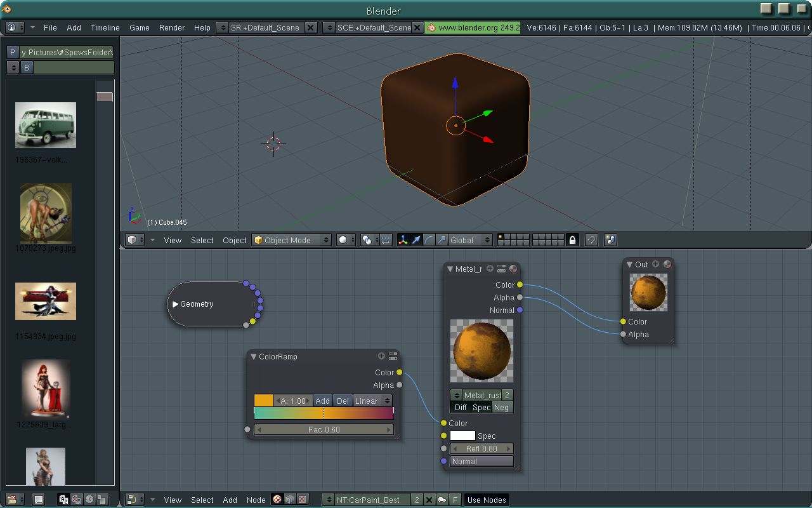Open SCE:+Default_Scene scene selector
Screen dimensions: 812x508
(329, 28)
